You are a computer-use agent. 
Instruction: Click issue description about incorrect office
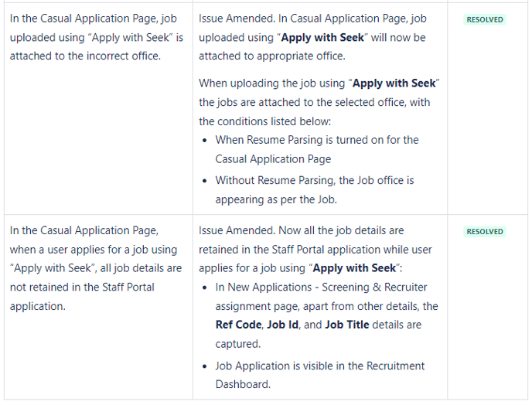click(x=97, y=37)
